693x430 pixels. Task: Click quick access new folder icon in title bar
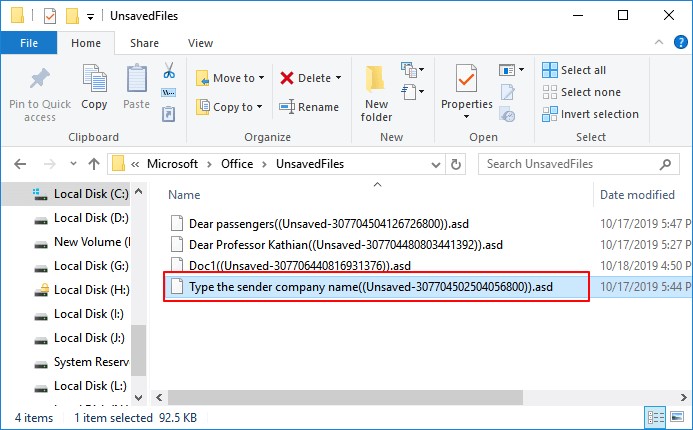pos(72,16)
